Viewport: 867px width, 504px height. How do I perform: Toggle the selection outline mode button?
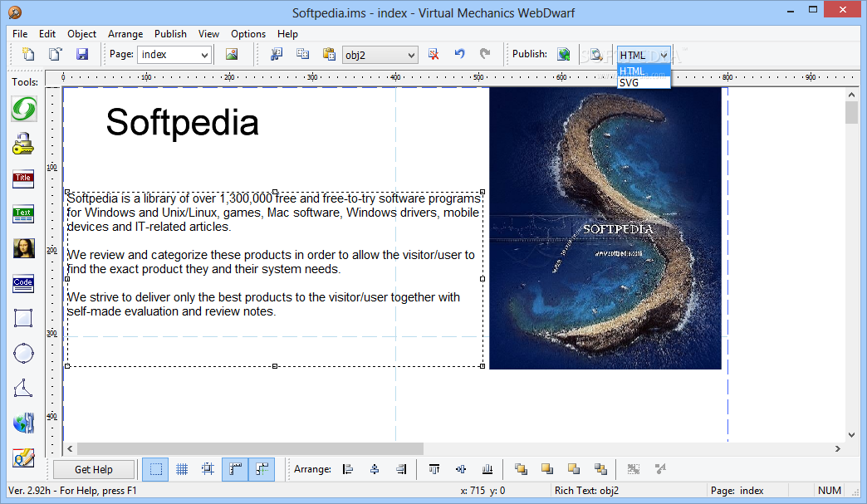tap(155, 470)
